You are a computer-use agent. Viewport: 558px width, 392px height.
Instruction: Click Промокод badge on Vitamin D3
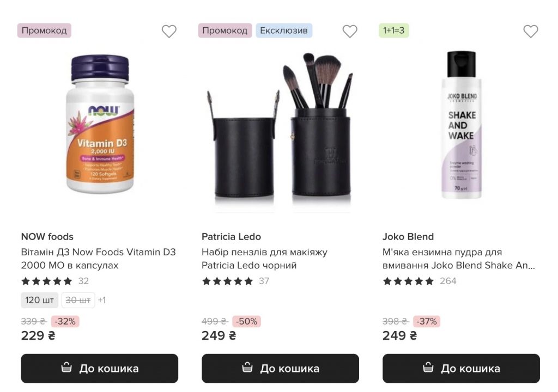44,30
